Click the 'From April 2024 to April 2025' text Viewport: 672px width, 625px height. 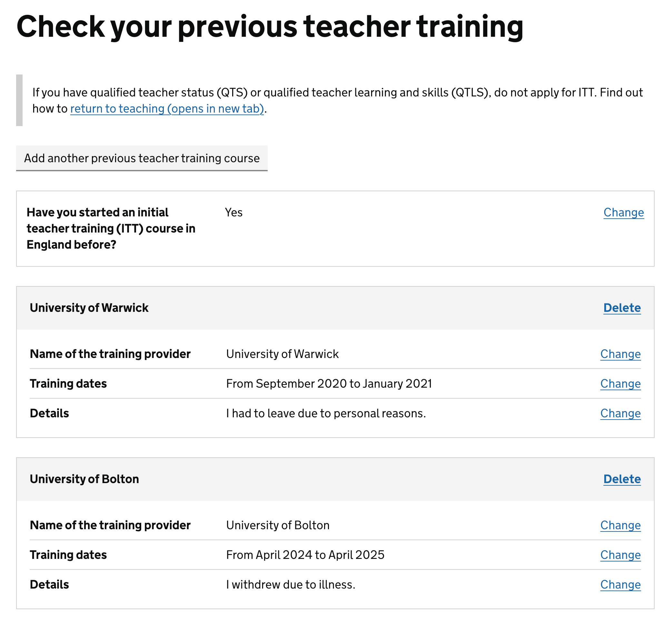[x=305, y=555]
